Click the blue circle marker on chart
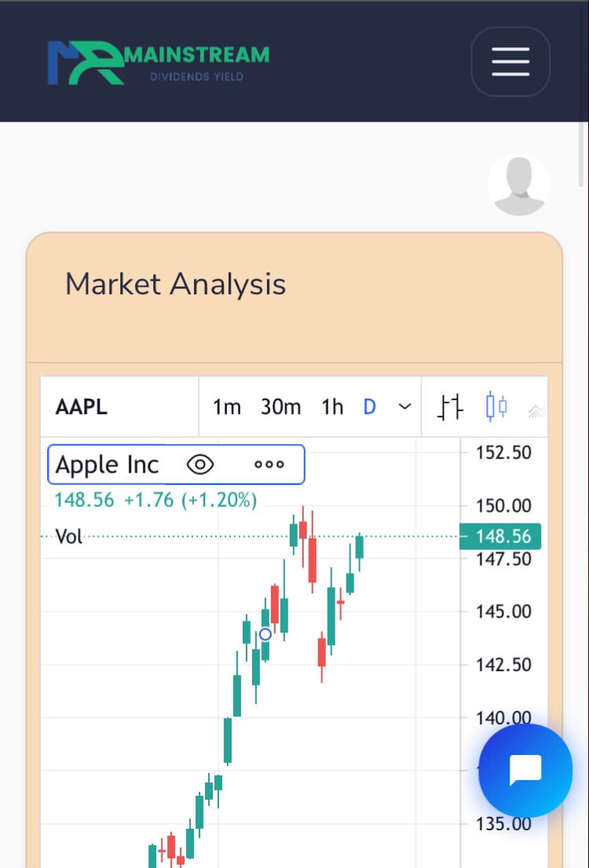The image size is (589, 868). coord(265,634)
